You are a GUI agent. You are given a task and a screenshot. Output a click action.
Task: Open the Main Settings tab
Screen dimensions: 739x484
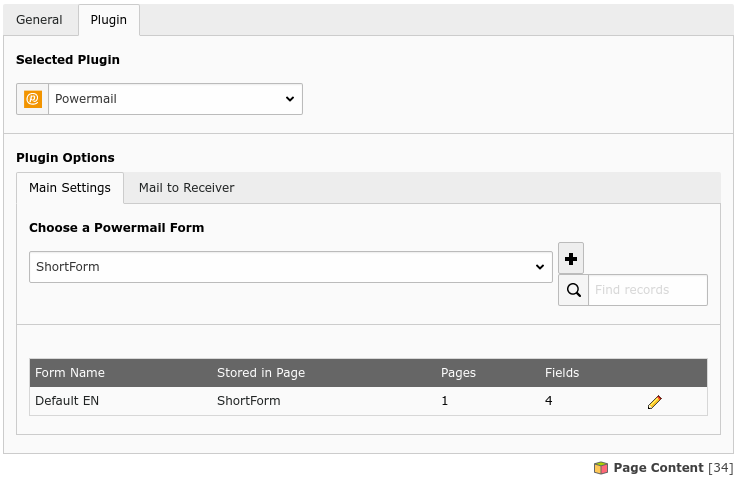click(70, 188)
